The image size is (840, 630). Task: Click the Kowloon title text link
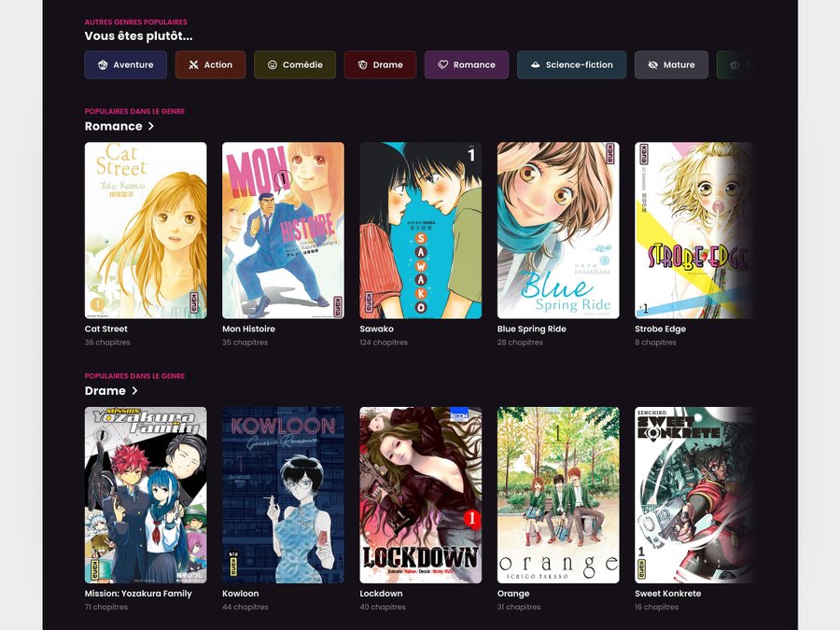pyautogui.click(x=240, y=594)
